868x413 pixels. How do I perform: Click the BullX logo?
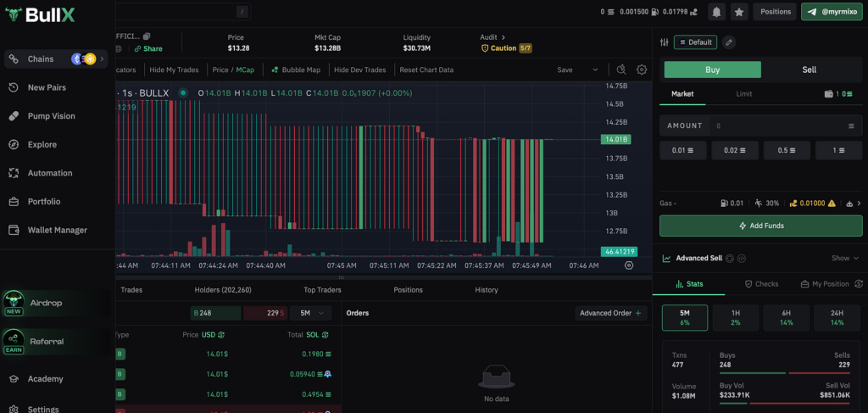(39, 15)
